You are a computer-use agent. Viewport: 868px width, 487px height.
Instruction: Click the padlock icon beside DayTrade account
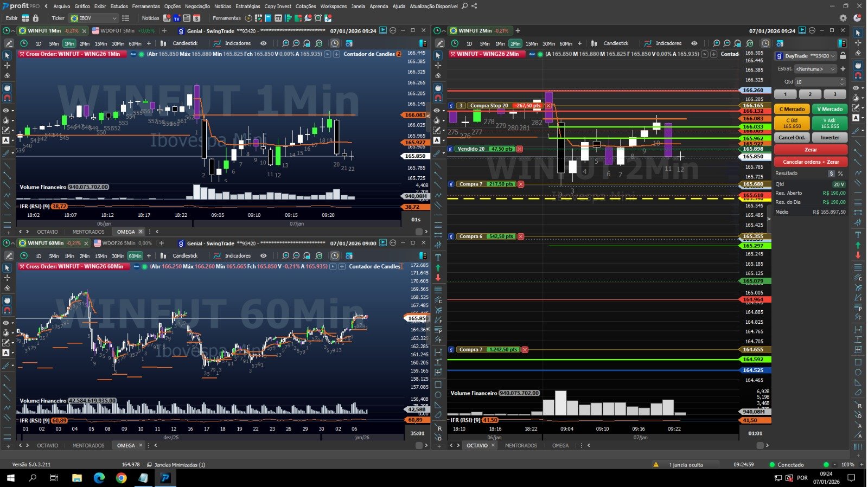pos(843,56)
